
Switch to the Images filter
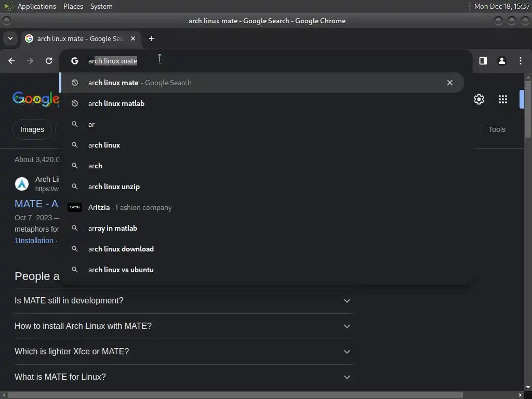click(32, 129)
